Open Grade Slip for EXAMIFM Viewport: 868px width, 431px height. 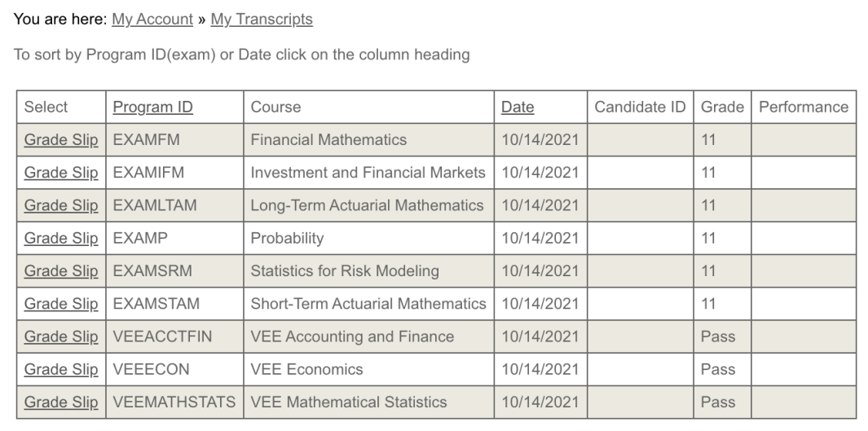pyautogui.click(x=61, y=173)
